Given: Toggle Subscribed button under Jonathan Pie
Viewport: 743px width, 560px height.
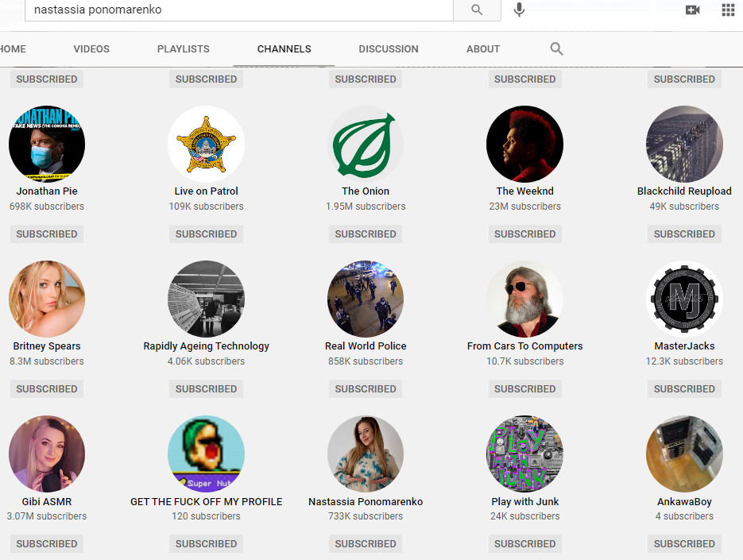Looking at the screenshot, I should point(47,234).
